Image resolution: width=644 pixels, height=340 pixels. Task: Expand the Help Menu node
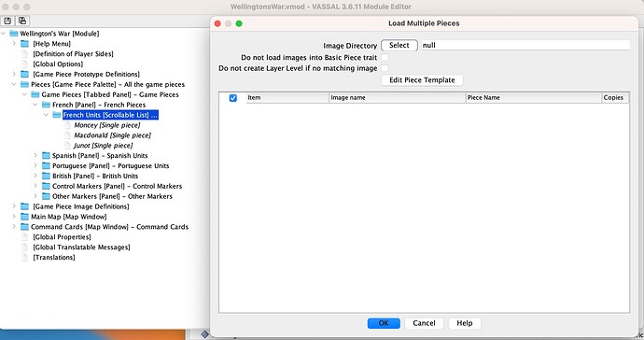14,44
